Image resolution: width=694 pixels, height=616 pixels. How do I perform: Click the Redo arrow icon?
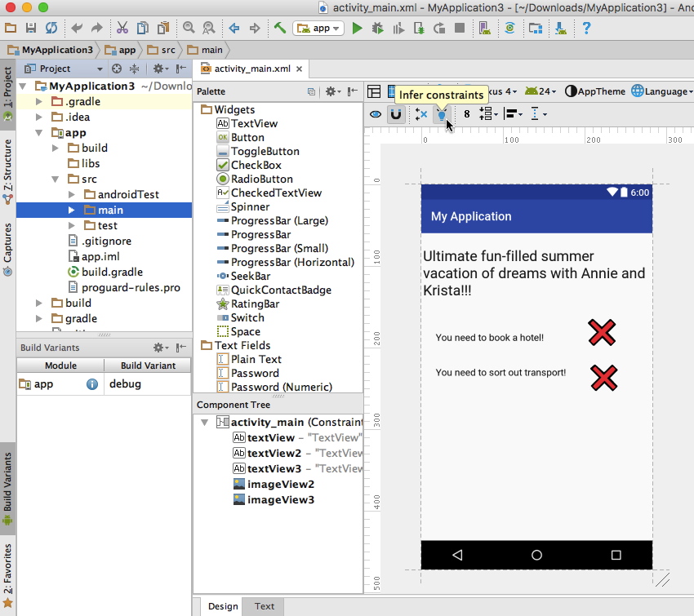[x=96, y=29]
